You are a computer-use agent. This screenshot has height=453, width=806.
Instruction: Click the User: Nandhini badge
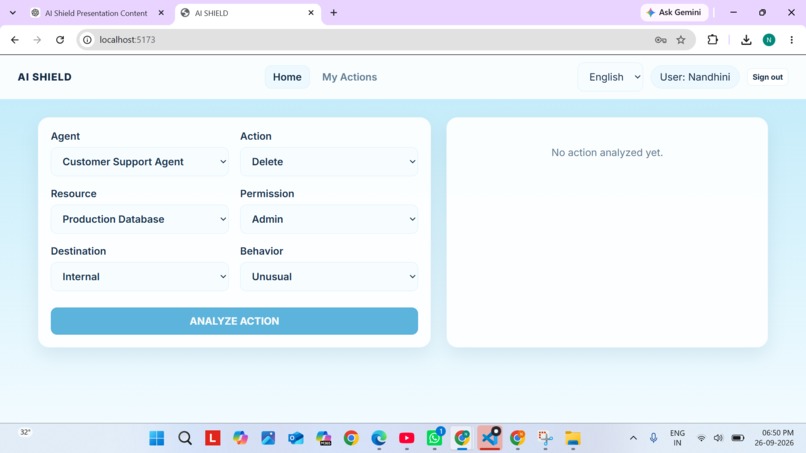(695, 77)
